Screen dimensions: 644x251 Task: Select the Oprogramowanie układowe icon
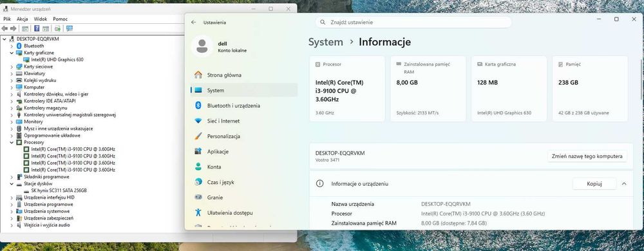tap(19, 136)
